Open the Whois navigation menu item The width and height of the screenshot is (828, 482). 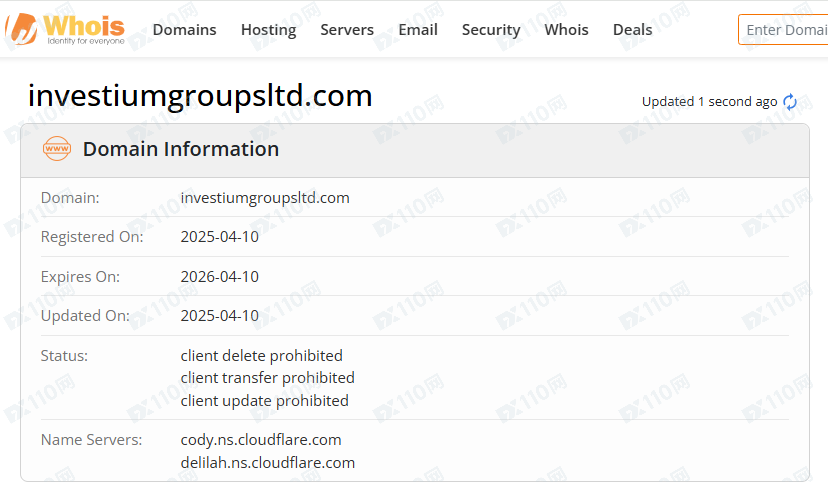[566, 30]
